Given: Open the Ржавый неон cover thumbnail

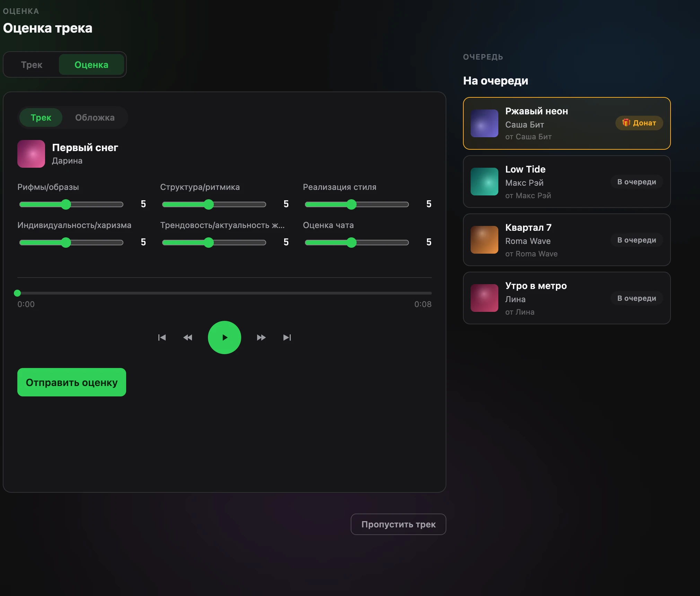Looking at the screenshot, I should click(484, 123).
